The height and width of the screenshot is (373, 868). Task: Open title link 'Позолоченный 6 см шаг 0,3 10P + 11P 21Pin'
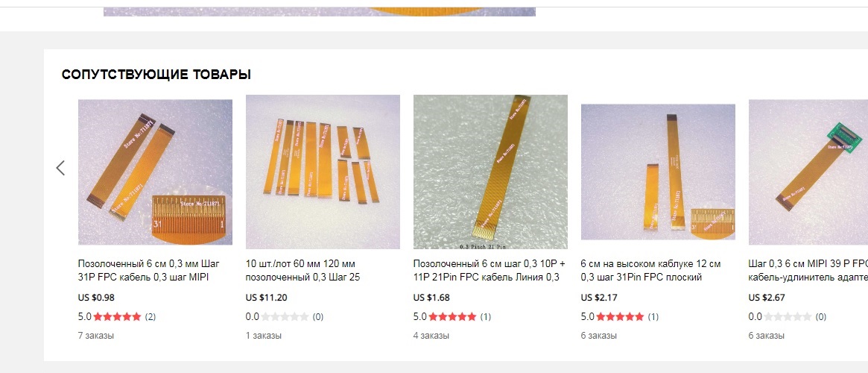488,271
